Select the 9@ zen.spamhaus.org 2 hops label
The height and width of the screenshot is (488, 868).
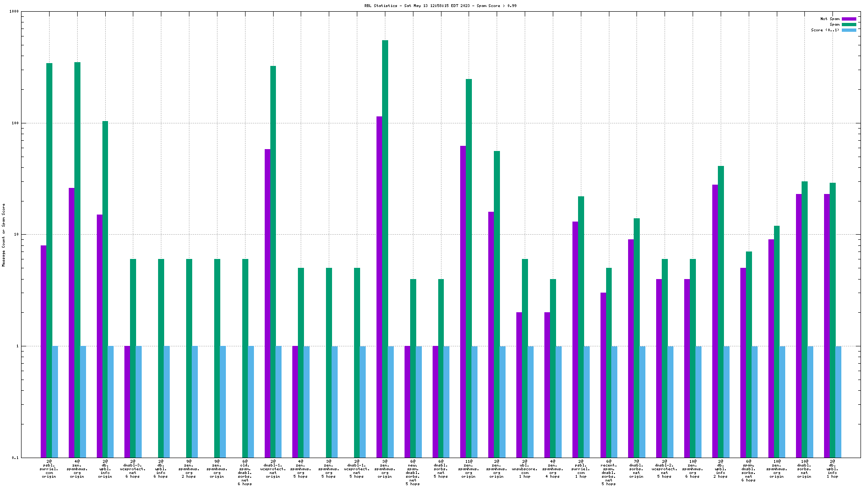tap(189, 469)
